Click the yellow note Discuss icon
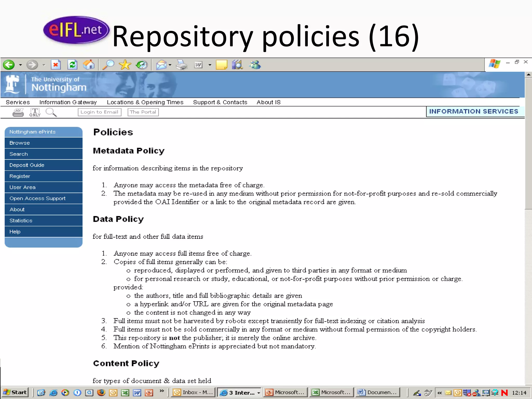The height and width of the screenshot is (399, 532). 221,65
